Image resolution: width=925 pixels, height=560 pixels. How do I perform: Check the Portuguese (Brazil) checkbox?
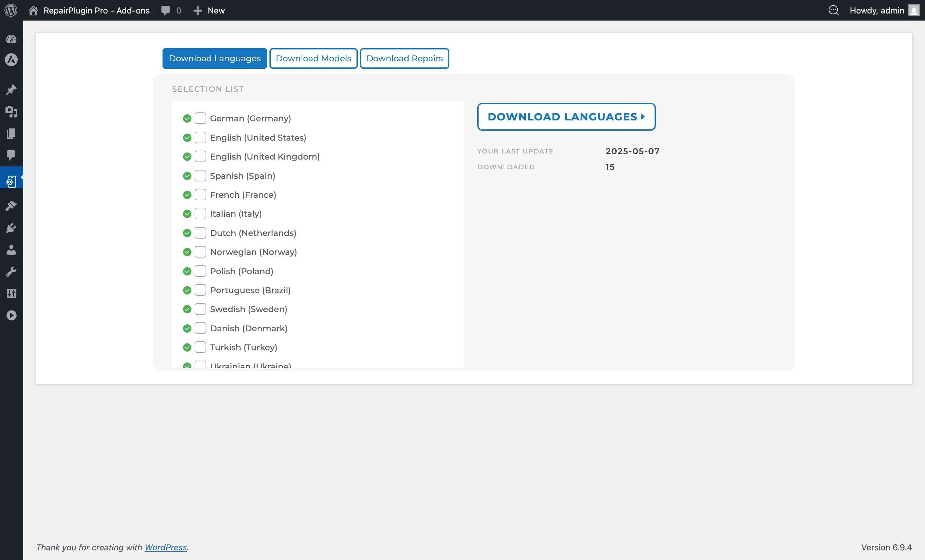(x=201, y=290)
